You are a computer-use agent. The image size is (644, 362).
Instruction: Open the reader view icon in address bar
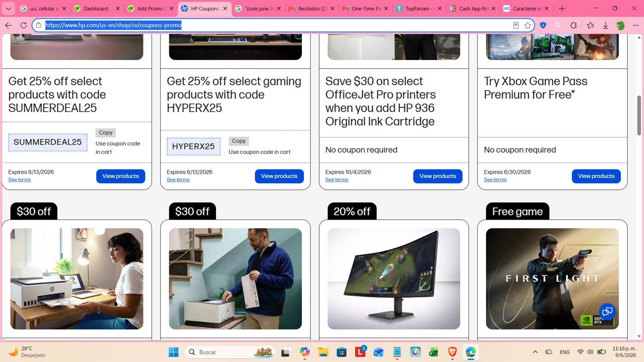(x=516, y=25)
